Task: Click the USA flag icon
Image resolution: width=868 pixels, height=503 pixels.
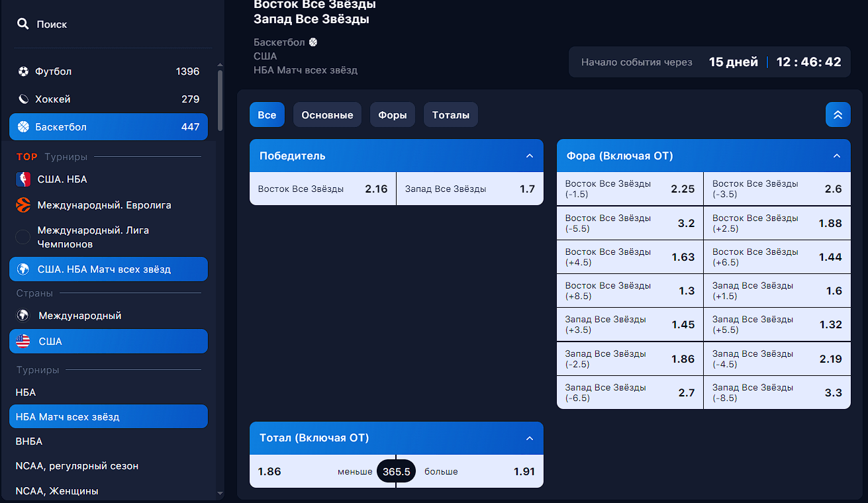Action: (x=23, y=342)
